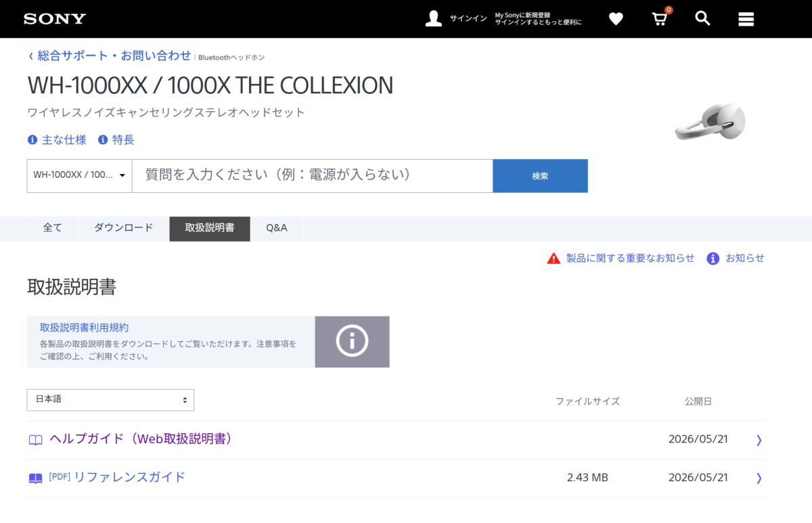Click chevron arrow on ヘルプガイド row
This screenshot has height=523, width=812.
(x=759, y=440)
